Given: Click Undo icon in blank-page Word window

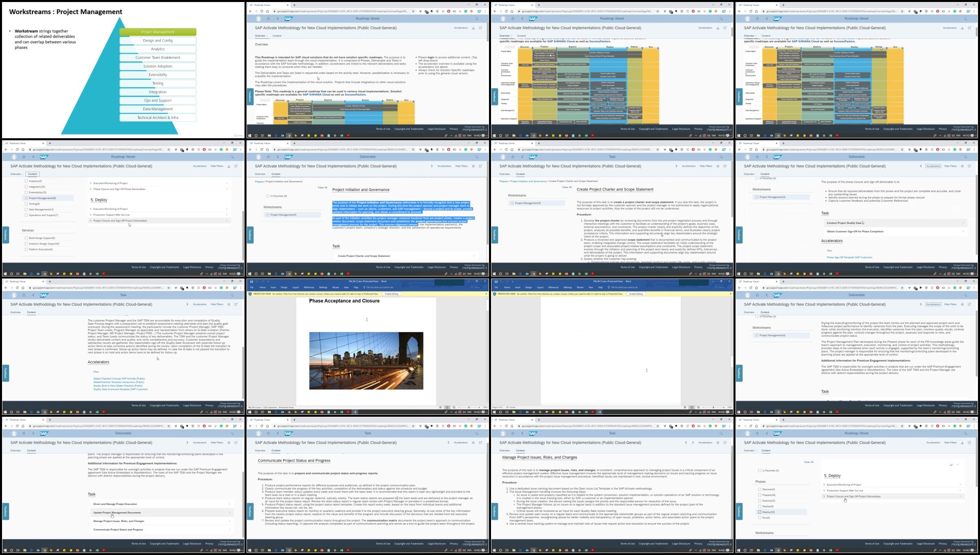Looking at the screenshot, I should click(x=502, y=281).
